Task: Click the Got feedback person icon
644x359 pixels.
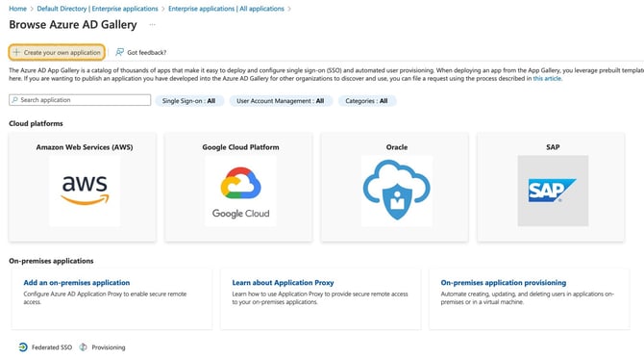Action: (x=119, y=52)
